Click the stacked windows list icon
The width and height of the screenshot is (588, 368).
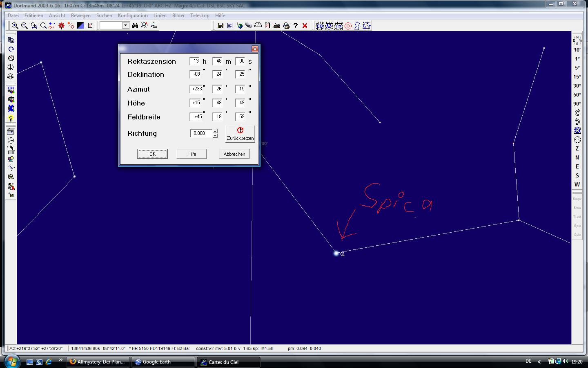pyautogui.click(x=11, y=131)
